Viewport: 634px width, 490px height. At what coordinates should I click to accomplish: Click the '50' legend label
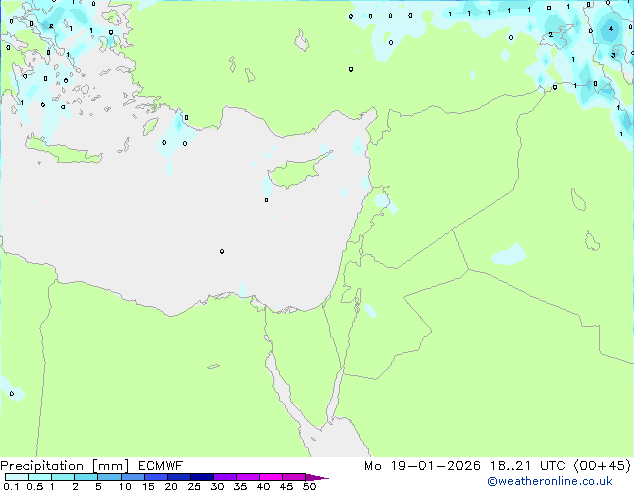(309, 486)
